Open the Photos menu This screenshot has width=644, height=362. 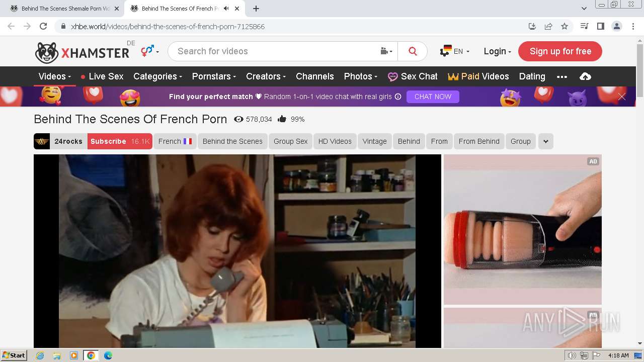[360, 76]
